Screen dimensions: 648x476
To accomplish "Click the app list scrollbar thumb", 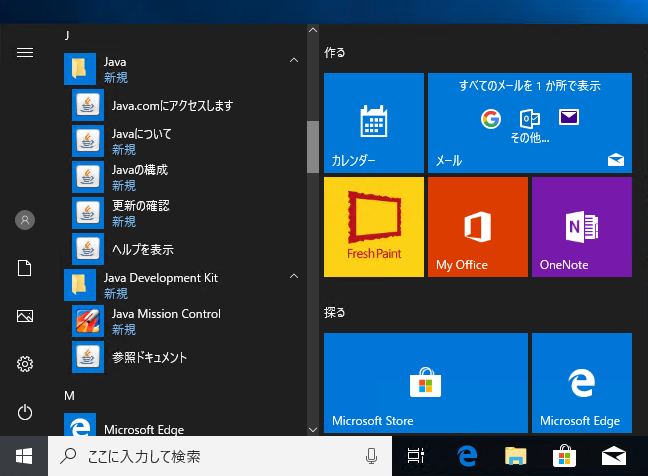I will (x=313, y=147).
